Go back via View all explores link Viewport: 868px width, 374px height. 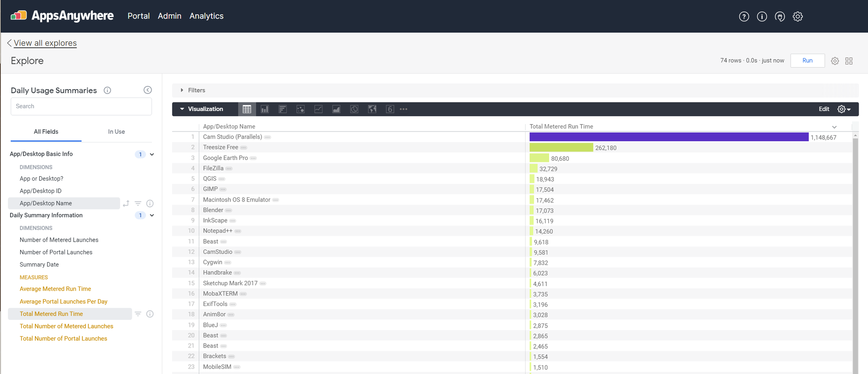tap(45, 43)
